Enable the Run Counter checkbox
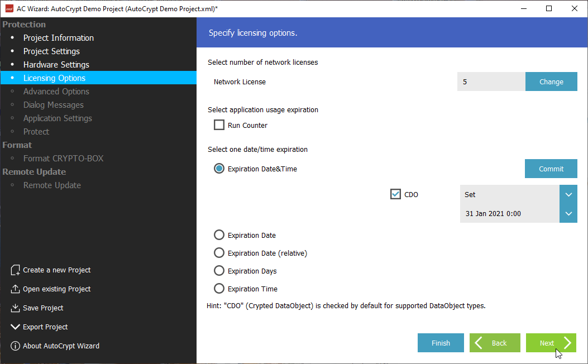Viewport: 588px width, 364px height. click(219, 126)
